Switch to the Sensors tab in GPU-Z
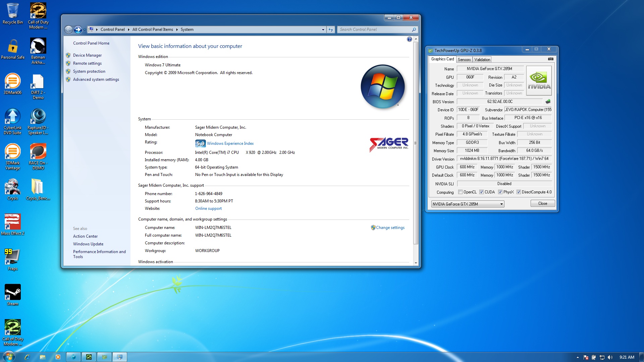Image resolution: width=644 pixels, height=362 pixels. coord(464,60)
